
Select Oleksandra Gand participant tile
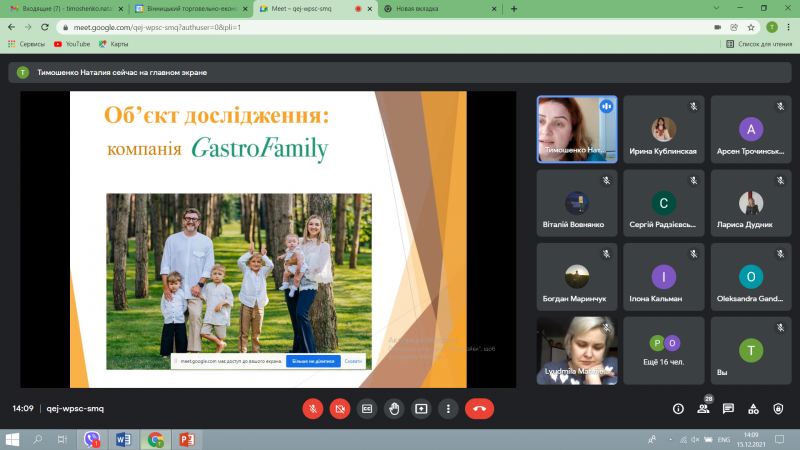click(751, 277)
